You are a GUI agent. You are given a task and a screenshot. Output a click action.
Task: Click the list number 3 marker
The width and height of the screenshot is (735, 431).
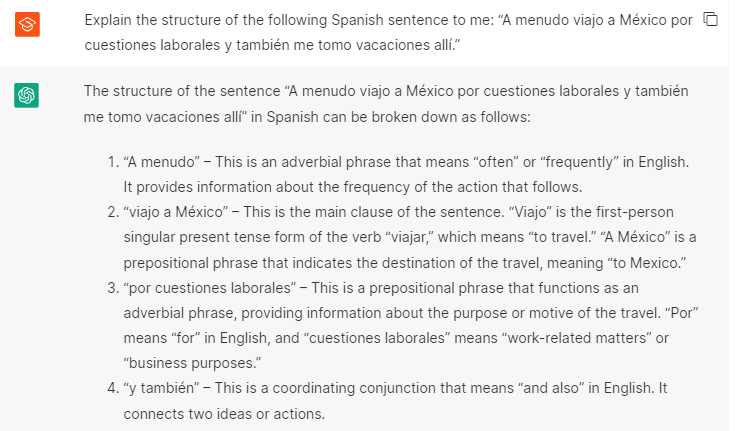(x=112, y=288)
